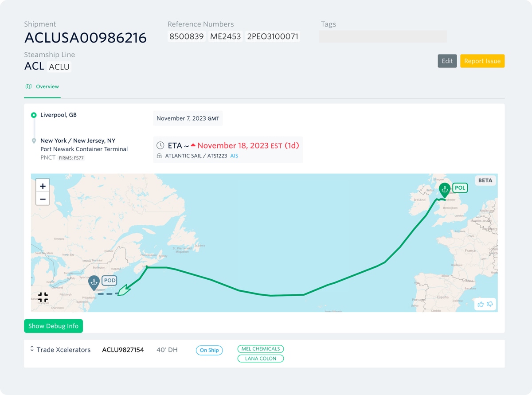Toggle Show Debug Info
Screen dimensions: 532x395
click(x=53, y=326)
